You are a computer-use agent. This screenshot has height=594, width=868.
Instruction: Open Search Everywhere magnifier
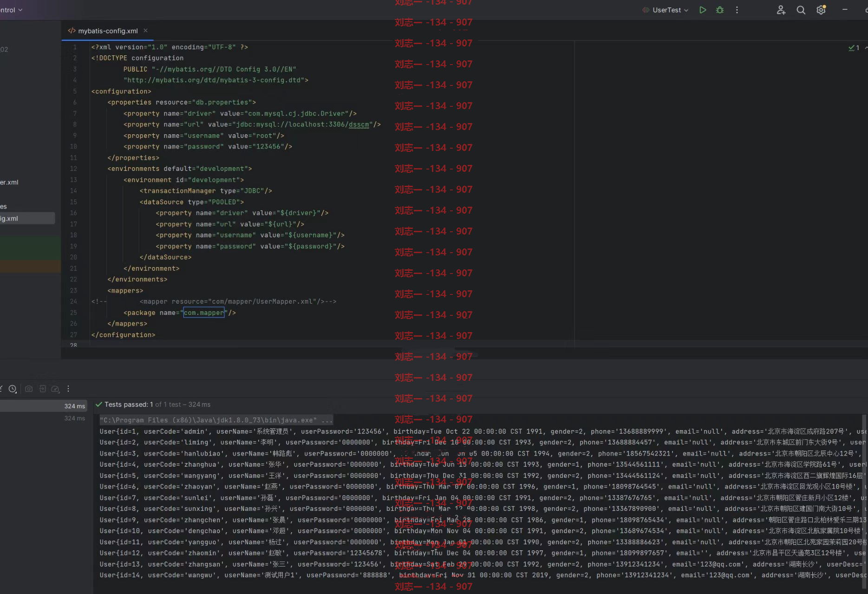801,10
